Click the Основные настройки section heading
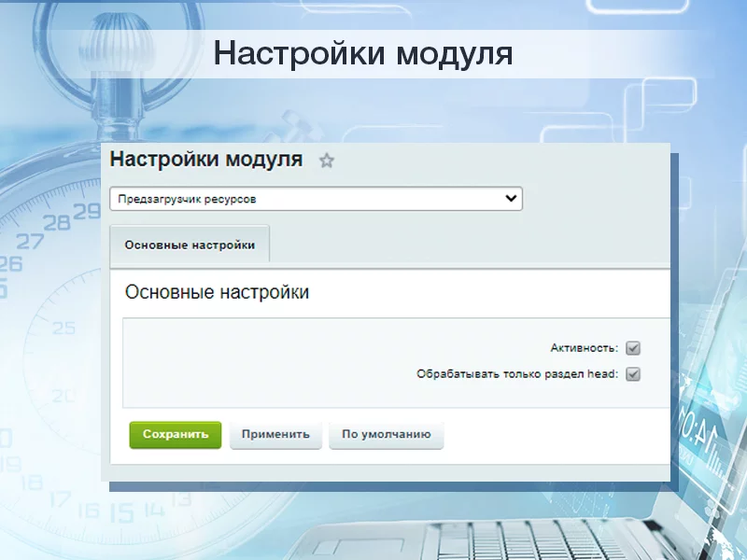The height and width of the screenshot is (560, 747). (x=217, y=292)
